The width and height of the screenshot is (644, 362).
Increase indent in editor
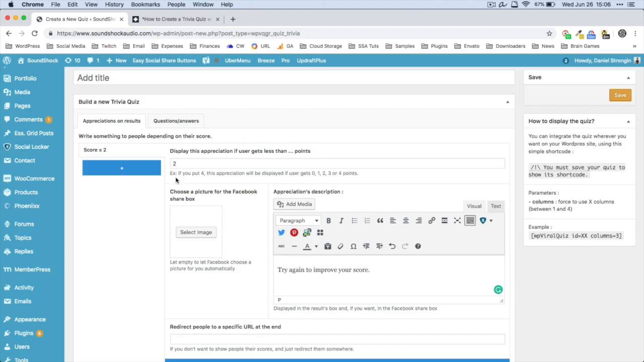click(379, 246)
